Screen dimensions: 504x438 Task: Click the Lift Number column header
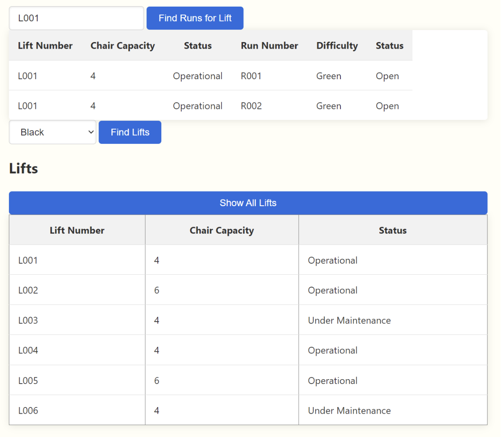tap(77, 230)
